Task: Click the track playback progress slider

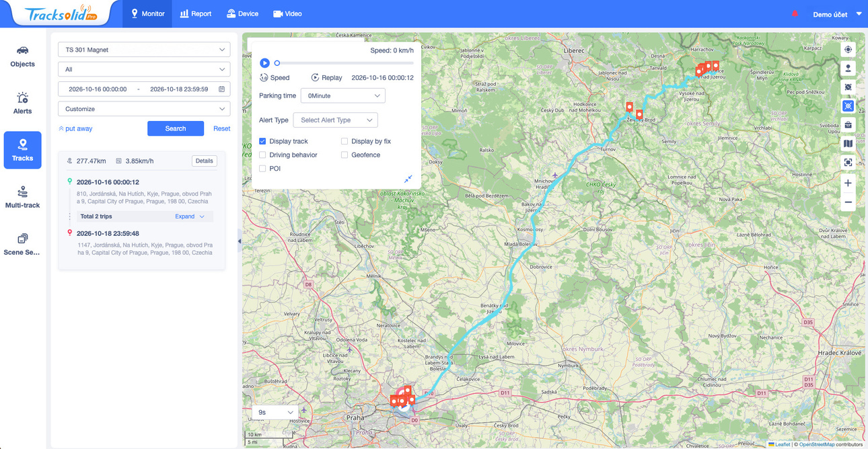Action: coord(344,63)
